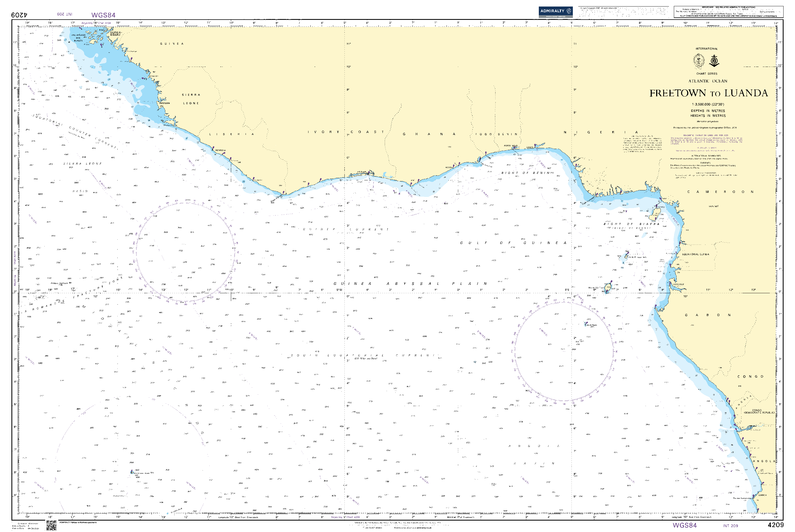The image size is (795, 532).
Task: Click the QR code below the chart border
Action: pyautogui.click(x=51, y=525)
